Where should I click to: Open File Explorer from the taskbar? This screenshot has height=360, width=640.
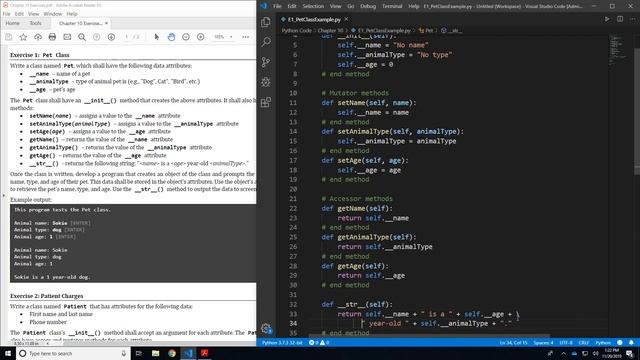point(156,353)
